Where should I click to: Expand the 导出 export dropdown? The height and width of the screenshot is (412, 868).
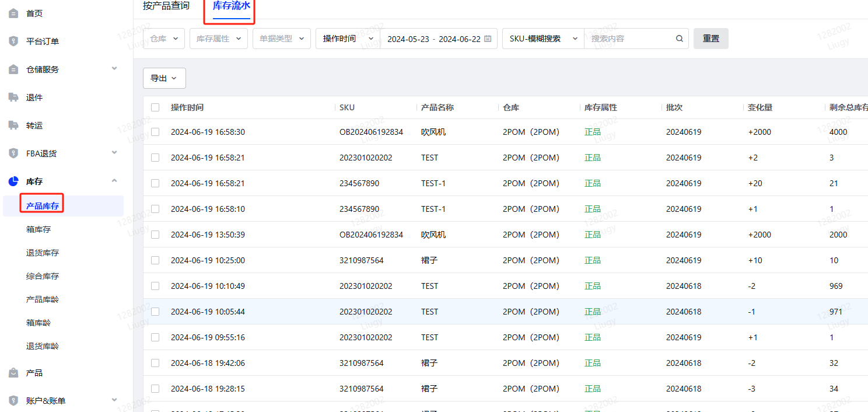164,78
